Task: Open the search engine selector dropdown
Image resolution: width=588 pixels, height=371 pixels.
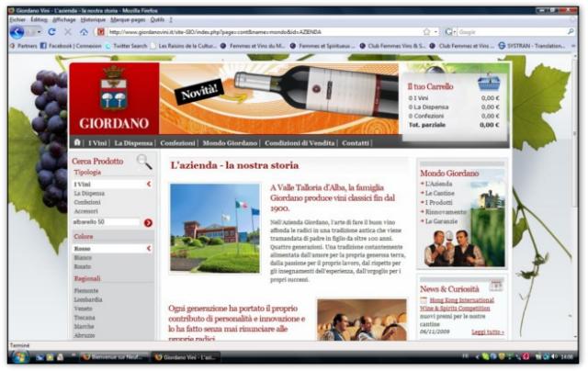Action: click(x=449, y=32)
